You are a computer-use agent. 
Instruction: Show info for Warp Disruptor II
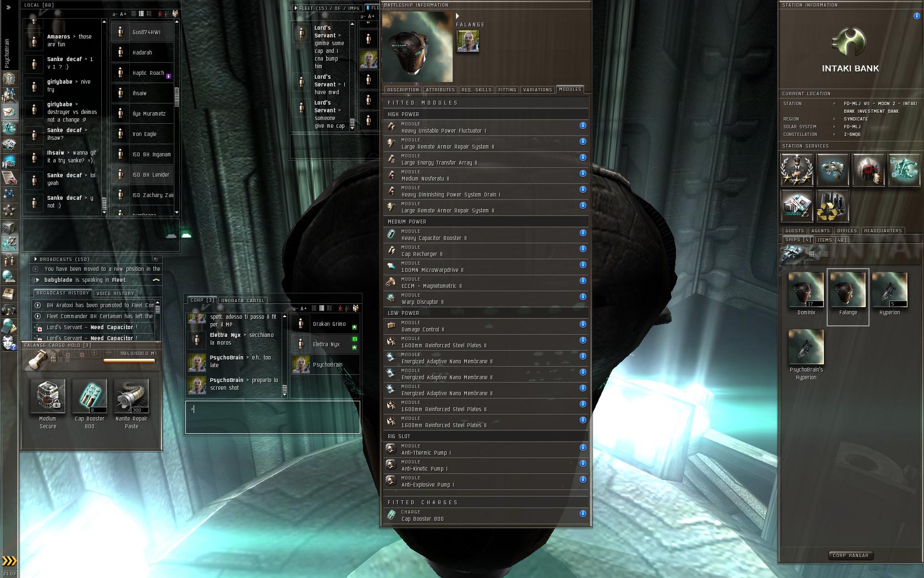(x=583, y=297)
